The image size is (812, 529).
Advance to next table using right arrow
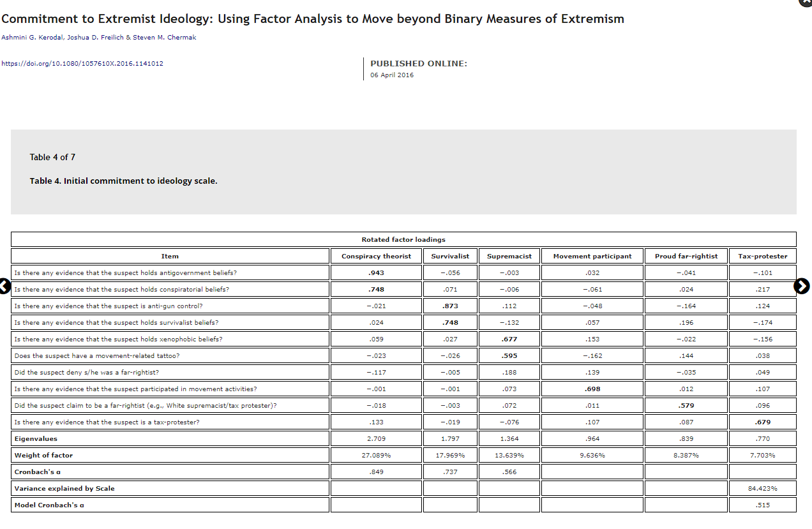[803, 287]
